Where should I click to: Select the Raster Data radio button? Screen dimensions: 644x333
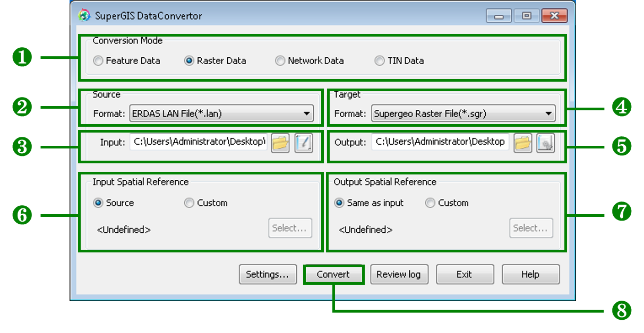coord(189,61)
